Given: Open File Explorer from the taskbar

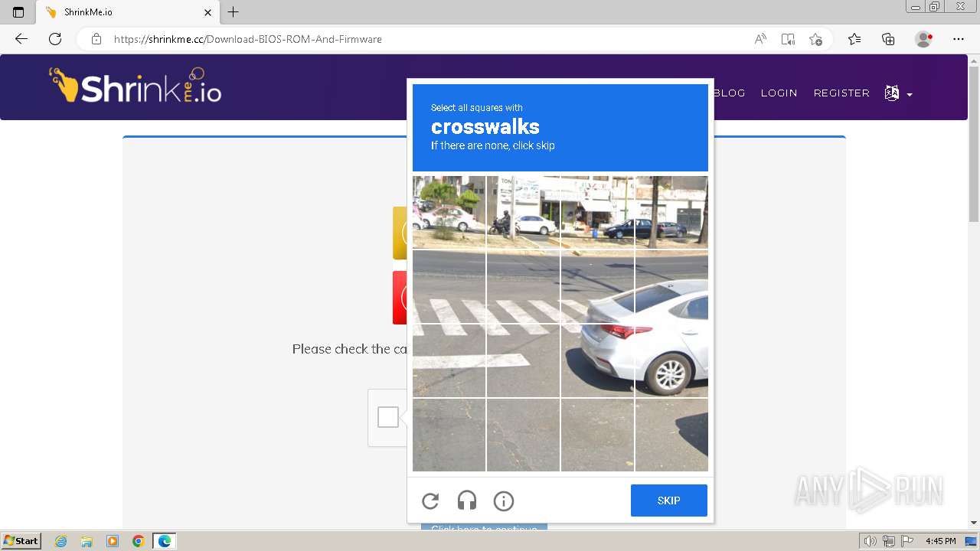Looking at the screenshot, I should click(x=87, y=541).
